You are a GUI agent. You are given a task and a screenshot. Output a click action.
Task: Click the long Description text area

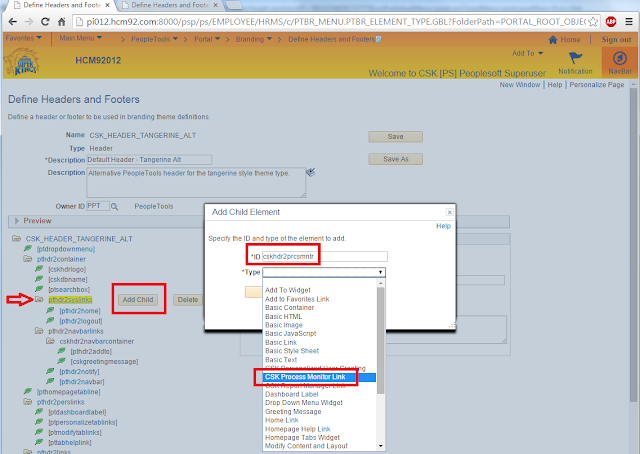[196, 182]
